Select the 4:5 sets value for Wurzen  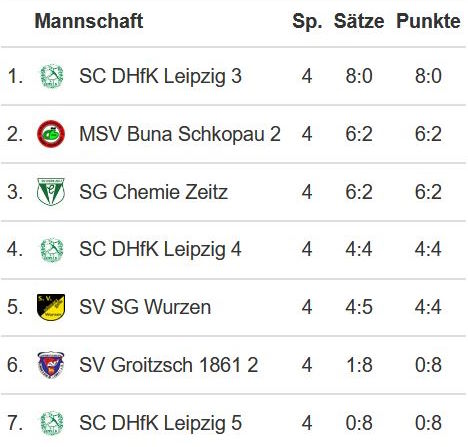tap(359, 307)
